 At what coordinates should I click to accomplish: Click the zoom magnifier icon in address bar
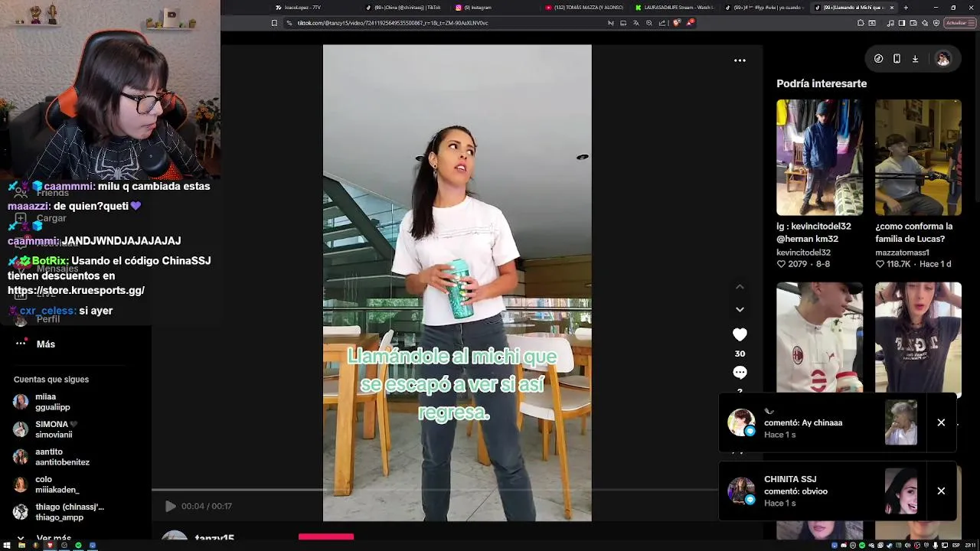(x=649, y=23)
